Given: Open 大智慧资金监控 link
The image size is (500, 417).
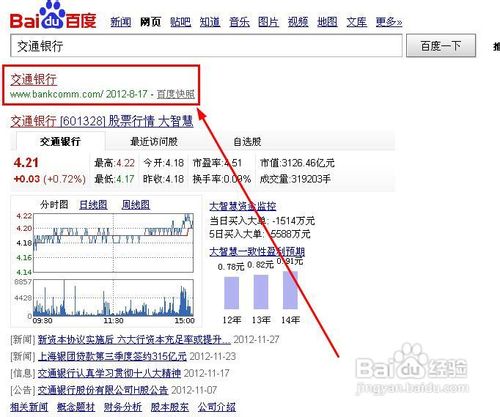Looking at the screenshot, I should [243, 206].
